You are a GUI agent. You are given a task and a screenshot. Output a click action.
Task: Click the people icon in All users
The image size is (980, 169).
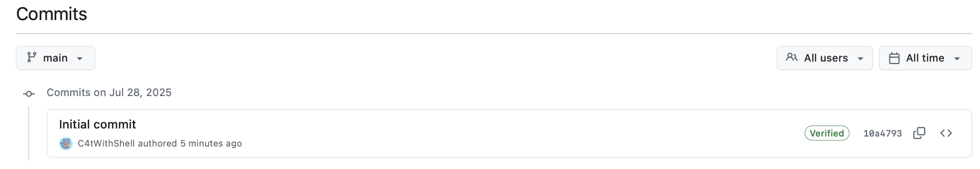792,58
